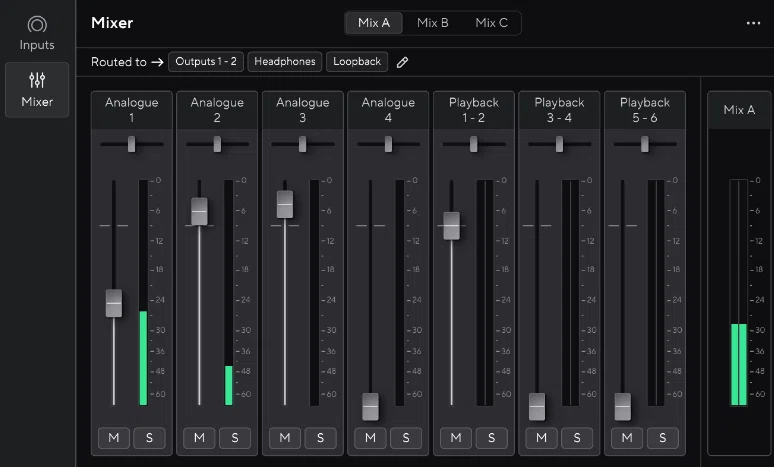Click the Headphones routing button

(x=285, y=62)
